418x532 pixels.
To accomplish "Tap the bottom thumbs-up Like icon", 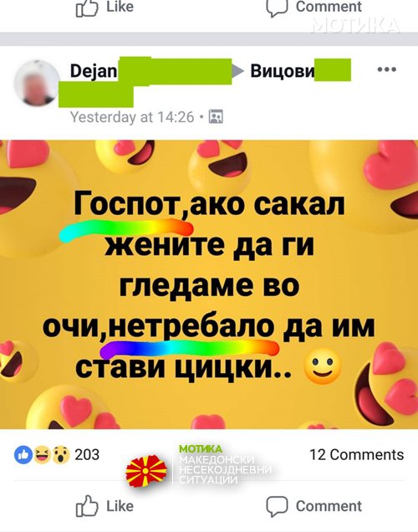I will [87, 506].
